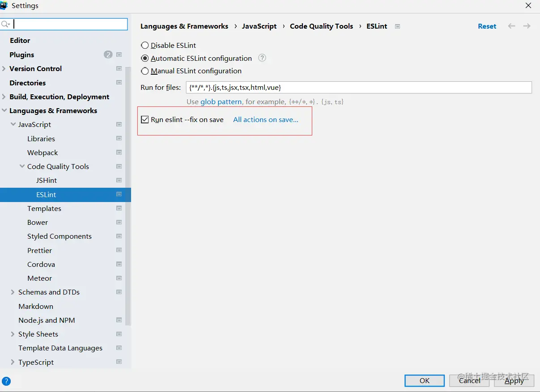Click project icon on Style Sheets row
This screenshot has height=392, width=540.
[x=119, y=334]
